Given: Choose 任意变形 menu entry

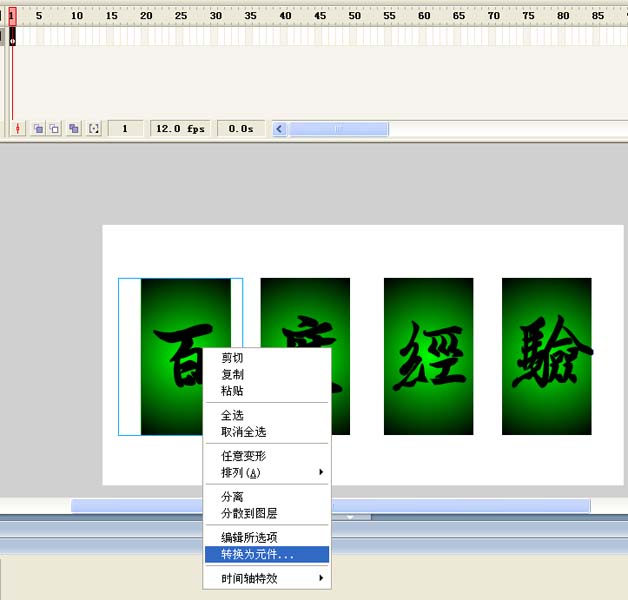Looking at the screenshot, I should [243, 456].
